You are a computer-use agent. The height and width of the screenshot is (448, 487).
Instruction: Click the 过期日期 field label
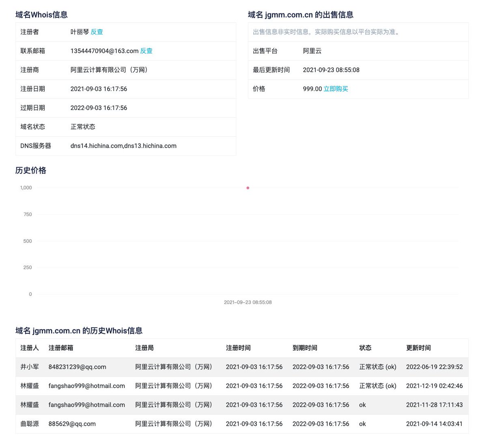pos(33,108)
